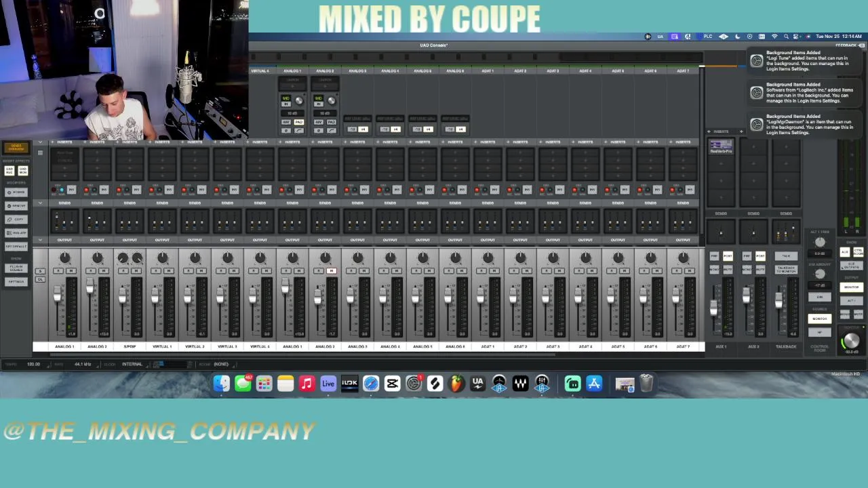Open Finder from the Dock
This screenshot has width=868, height=488.
click(x=221, y=384)
